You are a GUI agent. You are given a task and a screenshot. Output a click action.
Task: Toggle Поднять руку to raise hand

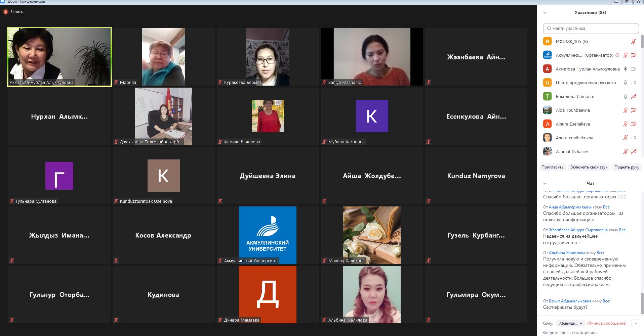click(x=627, y=167)
